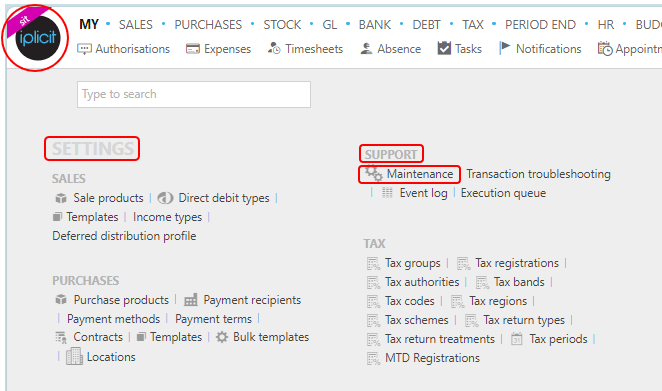The width and height of the screenshot is (662, 391).
Task: Click the Appointments calendar-clock icon
Action: tap(605, 49)
